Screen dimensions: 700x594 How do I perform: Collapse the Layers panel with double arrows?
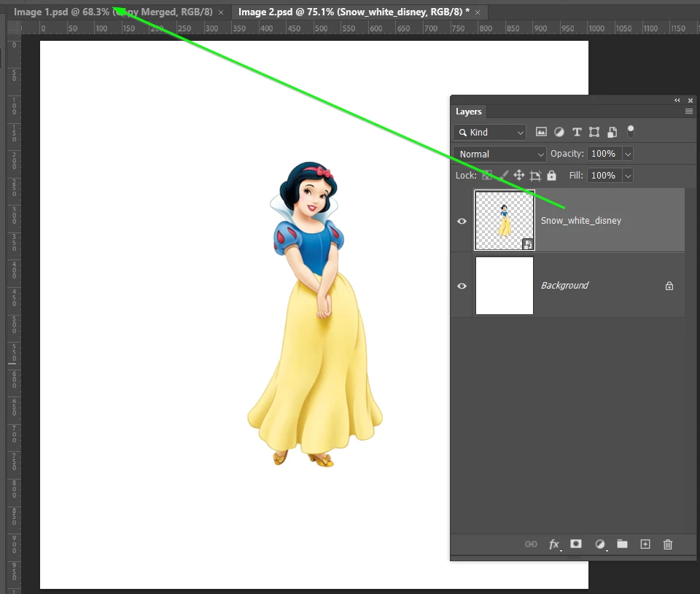point(677,101)
